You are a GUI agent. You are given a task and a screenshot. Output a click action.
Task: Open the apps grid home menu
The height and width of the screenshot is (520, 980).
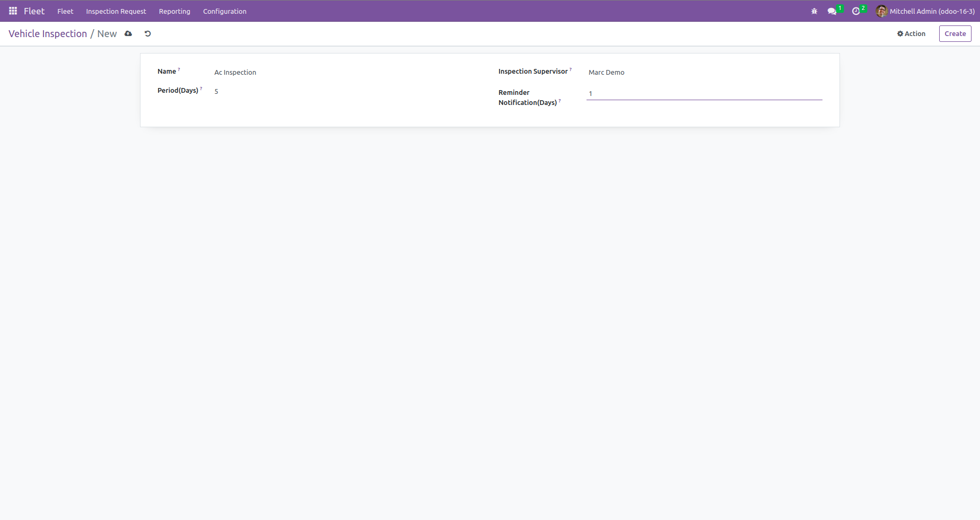click(x=13, y=11)
